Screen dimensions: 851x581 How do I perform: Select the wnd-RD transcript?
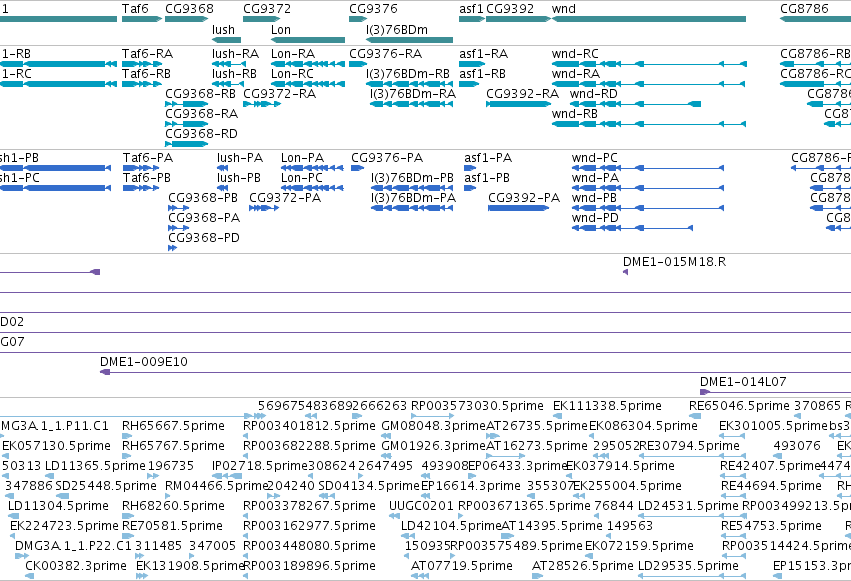point(636,104)
